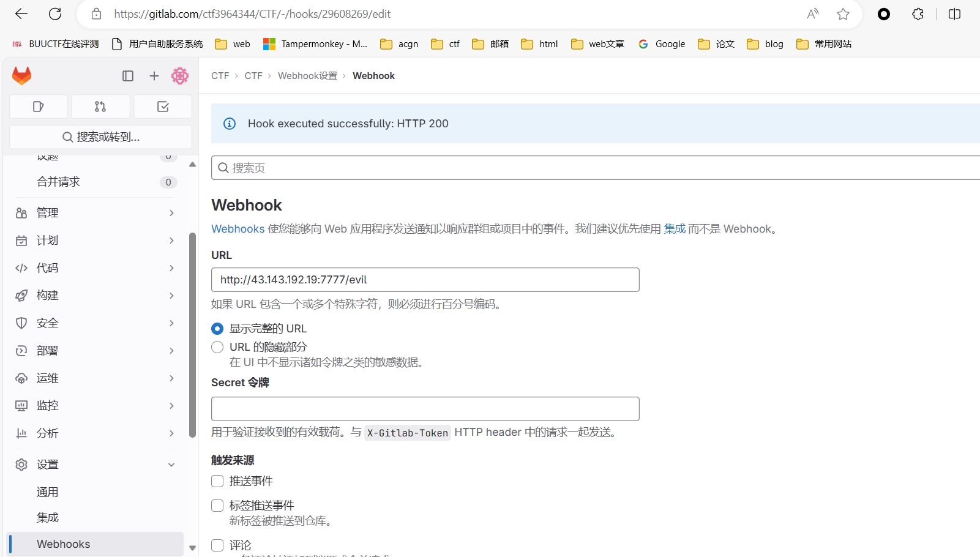Screen dimensions: 980x557
Task: Open the 常用网站 bookmark folder
Action: click(x=824, y=44)
